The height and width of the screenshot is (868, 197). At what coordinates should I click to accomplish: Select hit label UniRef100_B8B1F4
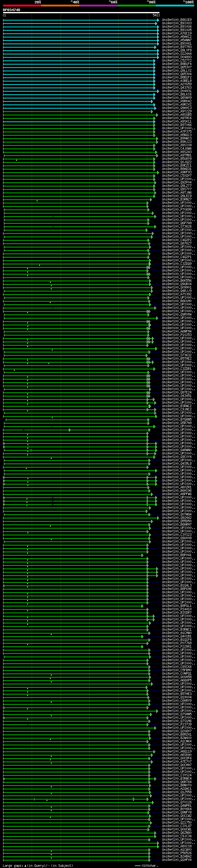point(177,64)
